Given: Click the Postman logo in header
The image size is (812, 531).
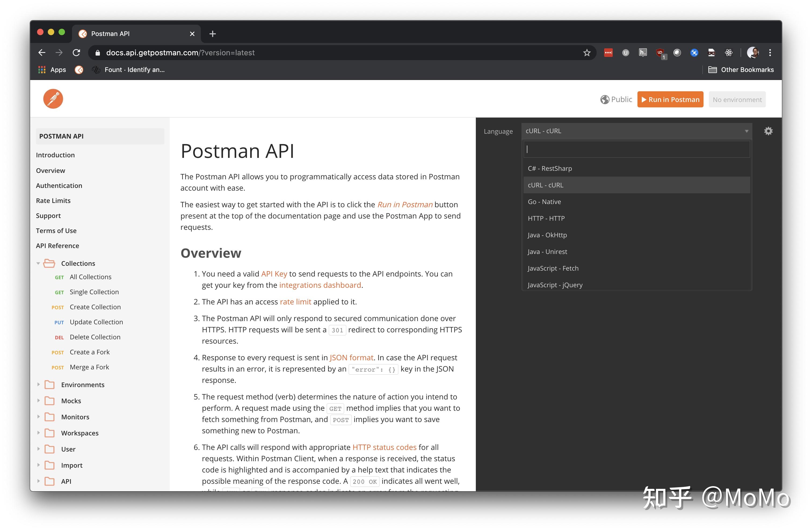Looking at the screenshot, I should (x=53, y=99).
